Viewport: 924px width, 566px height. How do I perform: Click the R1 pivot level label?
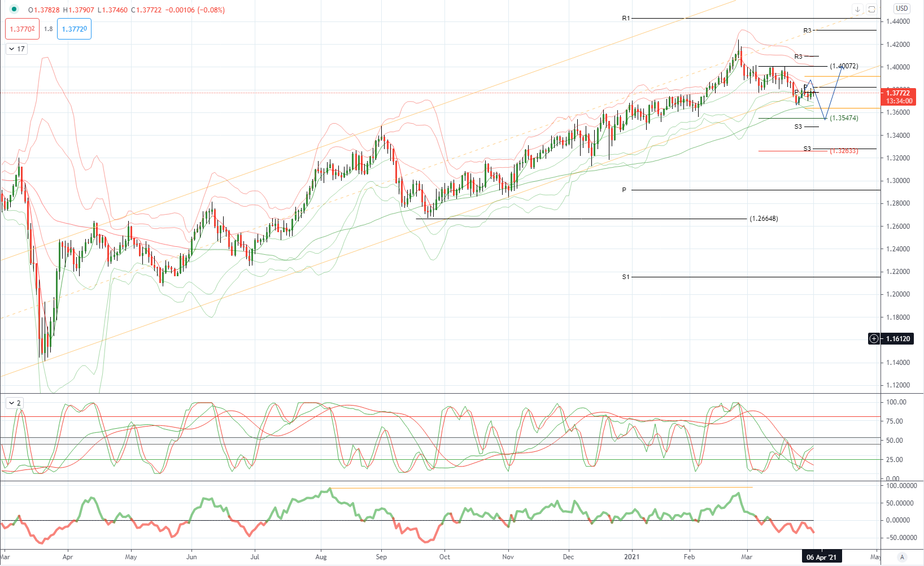tap(626, 19)
